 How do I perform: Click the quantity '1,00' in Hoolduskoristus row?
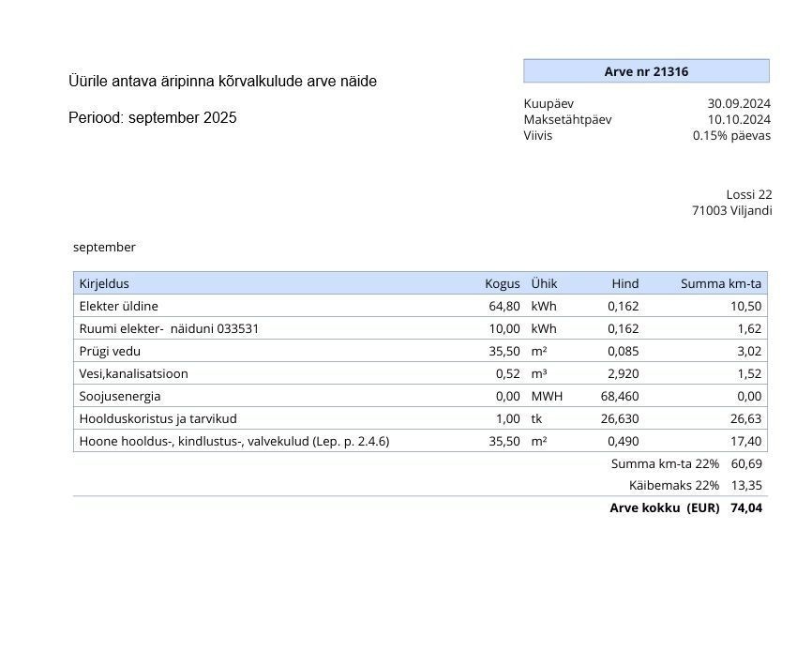click(508, 418)
